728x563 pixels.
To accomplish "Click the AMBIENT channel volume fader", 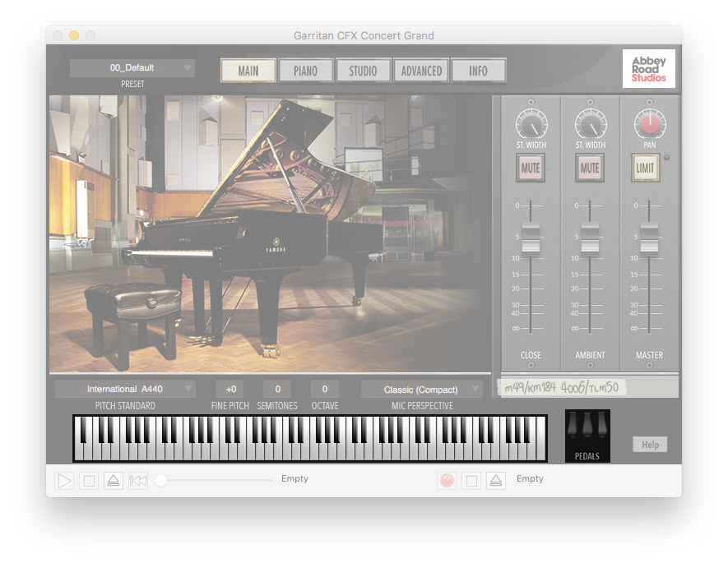I will point(590,238).
